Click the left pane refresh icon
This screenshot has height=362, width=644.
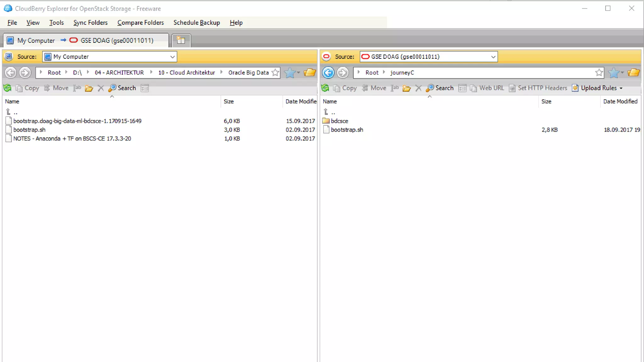click(x=8, y=88)
